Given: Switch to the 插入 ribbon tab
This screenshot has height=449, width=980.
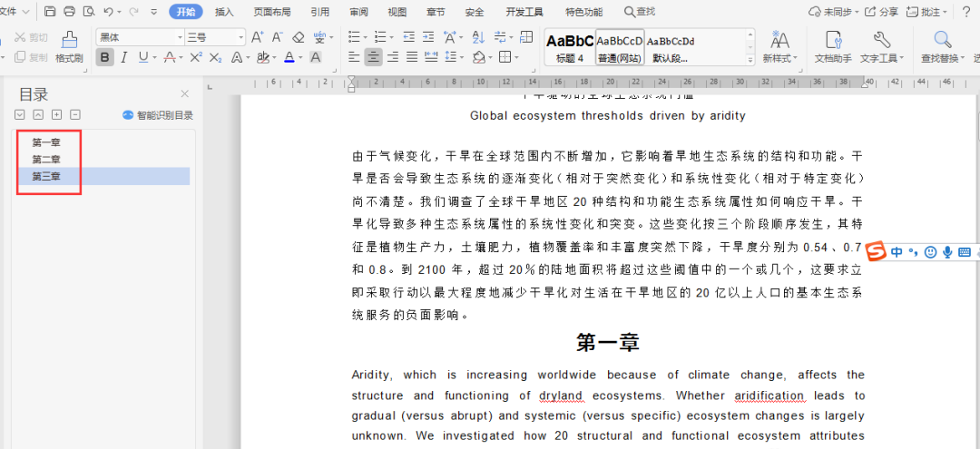Looking at the screenshot, I should tap(224, 12).
